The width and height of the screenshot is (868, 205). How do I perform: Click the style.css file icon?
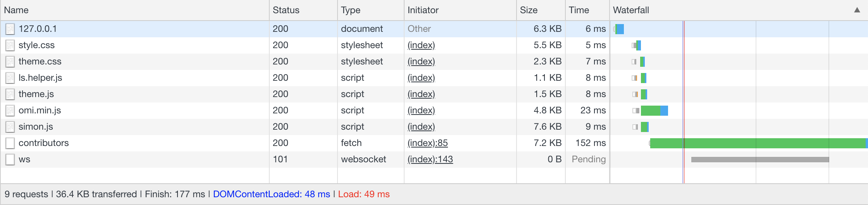(10, 45)
